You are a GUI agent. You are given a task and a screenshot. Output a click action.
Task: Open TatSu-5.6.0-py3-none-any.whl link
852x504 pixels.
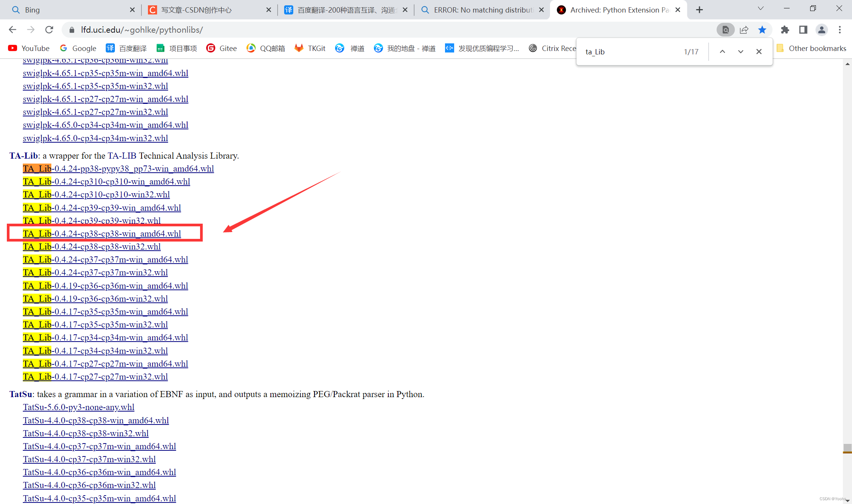pos(78,407)
